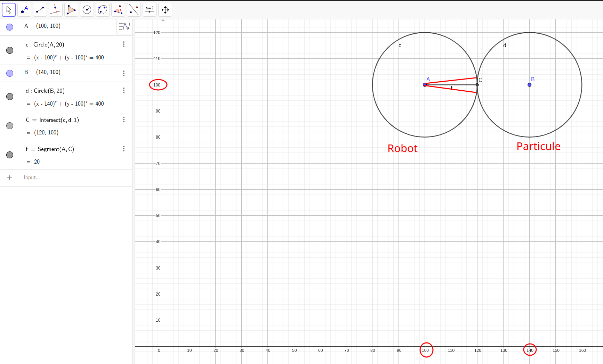Select the Move tool
Image resolution: width=603 pixels, height=364 pixels.
point(9,10)
